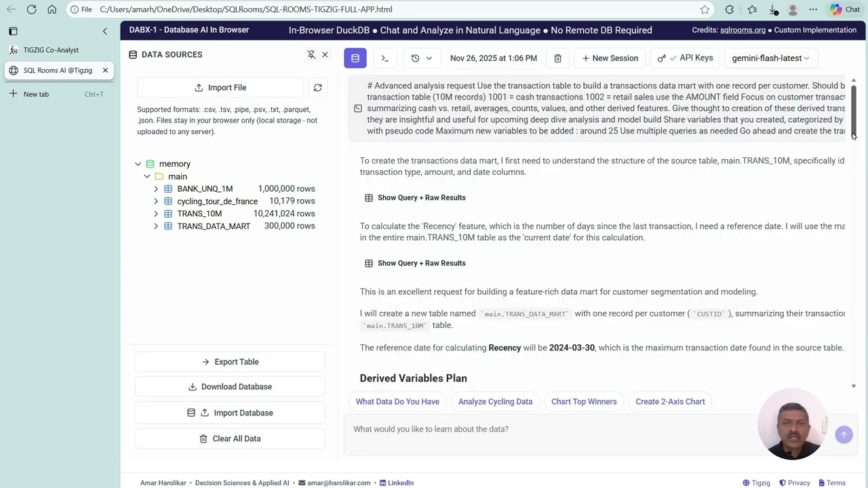Click the prompt message collapse icon

coord(358,108)
